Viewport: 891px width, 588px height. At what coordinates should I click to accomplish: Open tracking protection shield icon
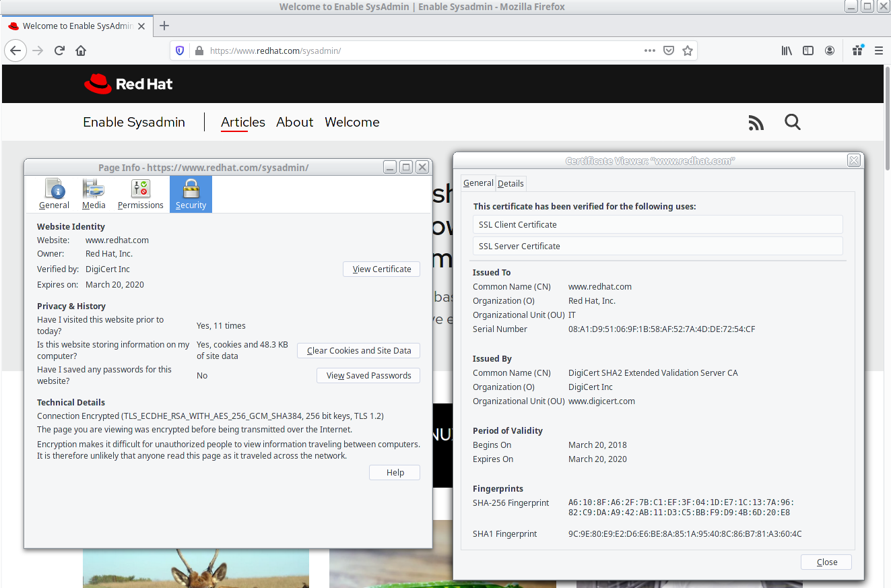[180, 51]
